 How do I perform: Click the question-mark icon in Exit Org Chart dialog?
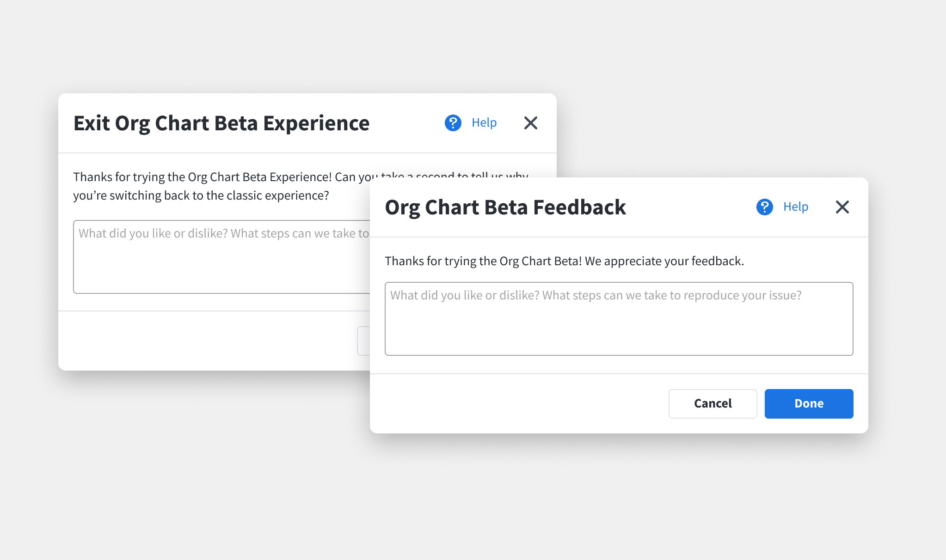[x=453, y=123]
